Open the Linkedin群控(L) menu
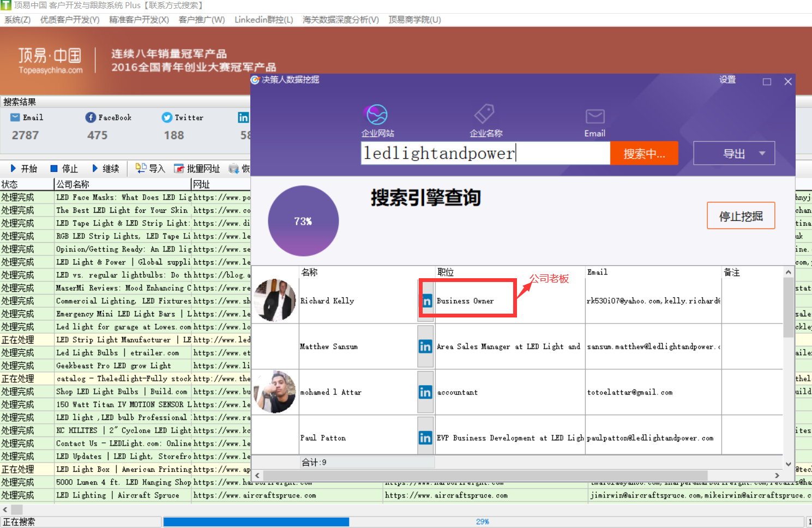812x528 pixels. point(264,20)
